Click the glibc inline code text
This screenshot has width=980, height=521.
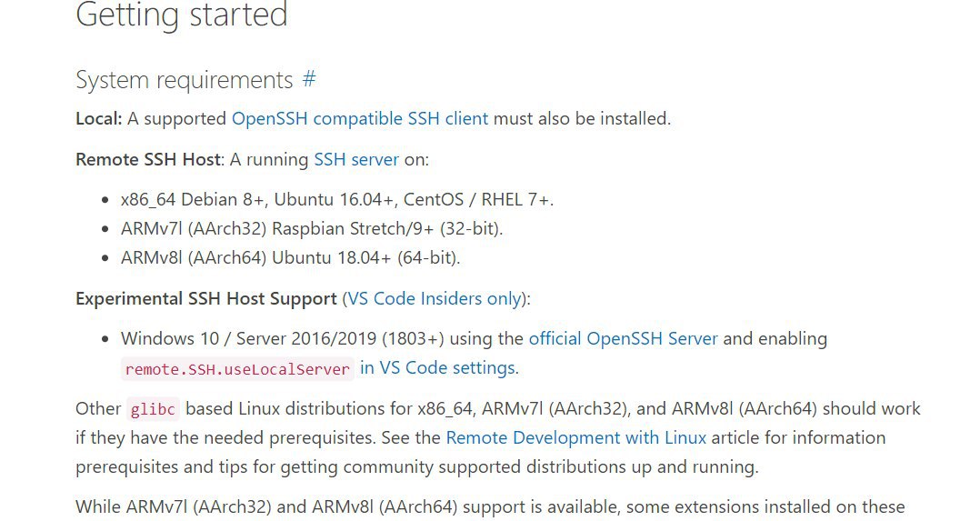(153, 409)
